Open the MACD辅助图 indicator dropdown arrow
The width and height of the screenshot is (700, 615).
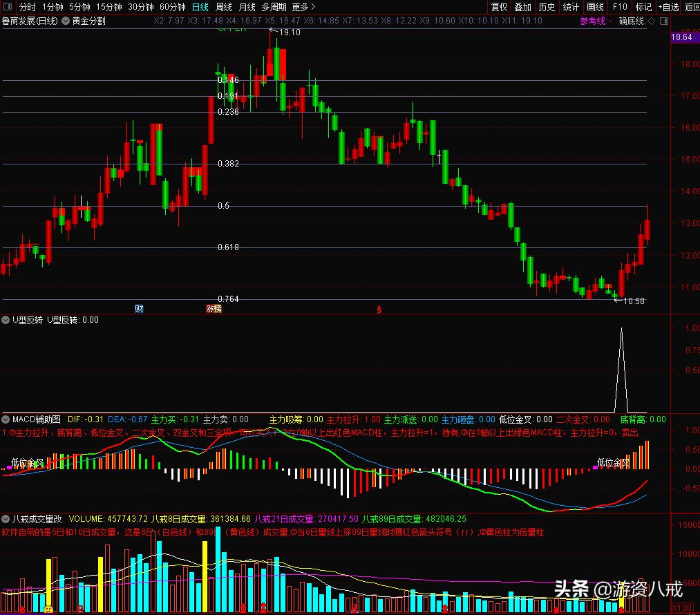pyautogui.click(x=6, y=419)
